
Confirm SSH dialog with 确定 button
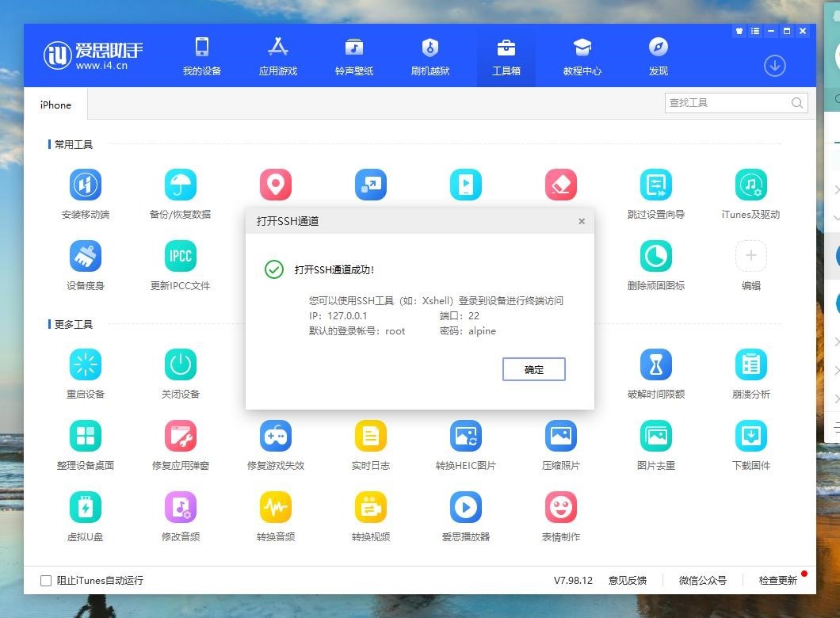pyautogui.click(x=533, y=369)
